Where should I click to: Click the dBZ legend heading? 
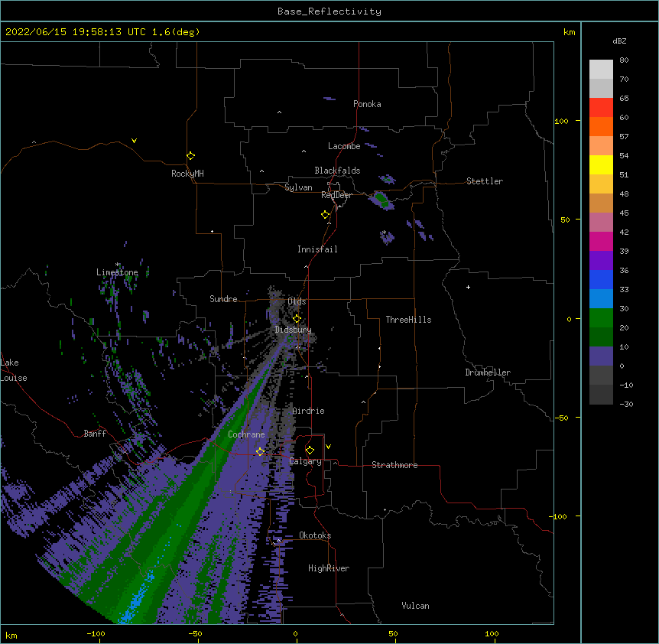[x=619, y=41]
